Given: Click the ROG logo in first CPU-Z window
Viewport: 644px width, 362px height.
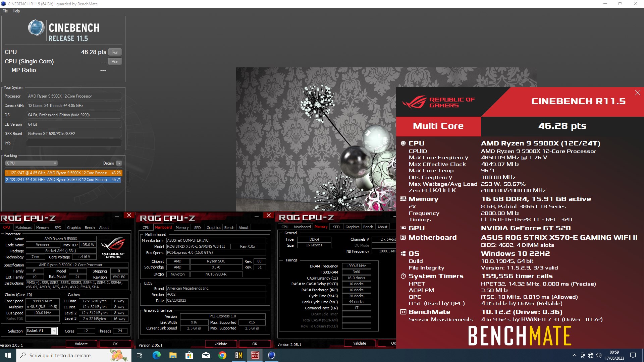Looking at the screenshot, I should point(113,247).
